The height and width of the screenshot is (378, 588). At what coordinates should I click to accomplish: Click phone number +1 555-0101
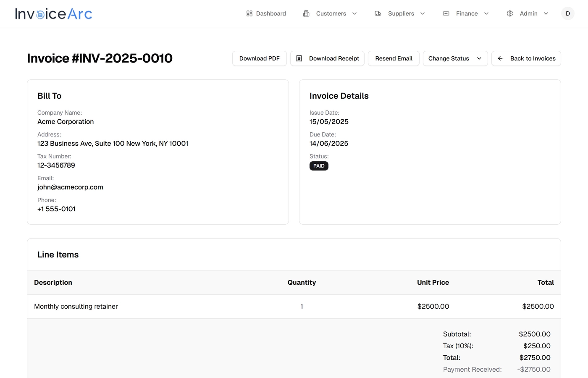(57, 209)
